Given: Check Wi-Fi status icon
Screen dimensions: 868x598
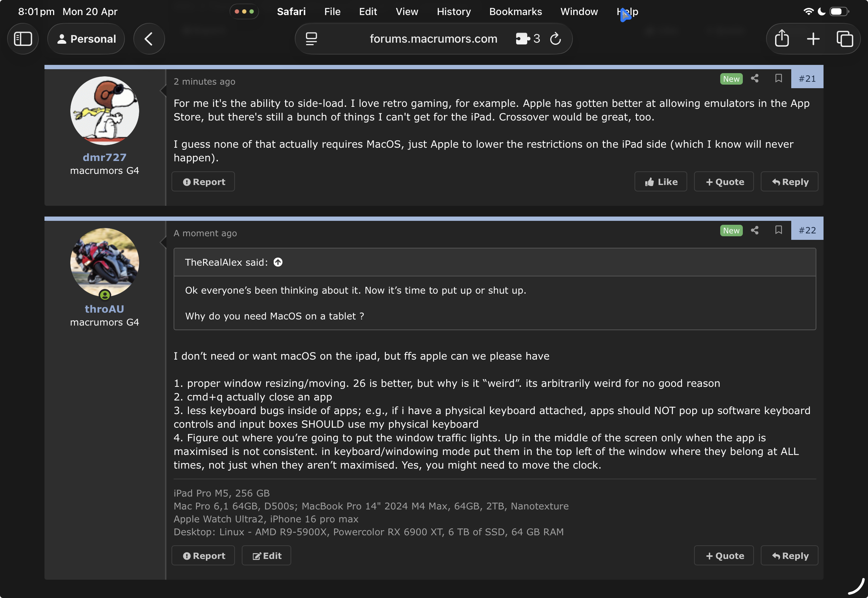Looking at the screenshot, I should (x=808, y=11).
